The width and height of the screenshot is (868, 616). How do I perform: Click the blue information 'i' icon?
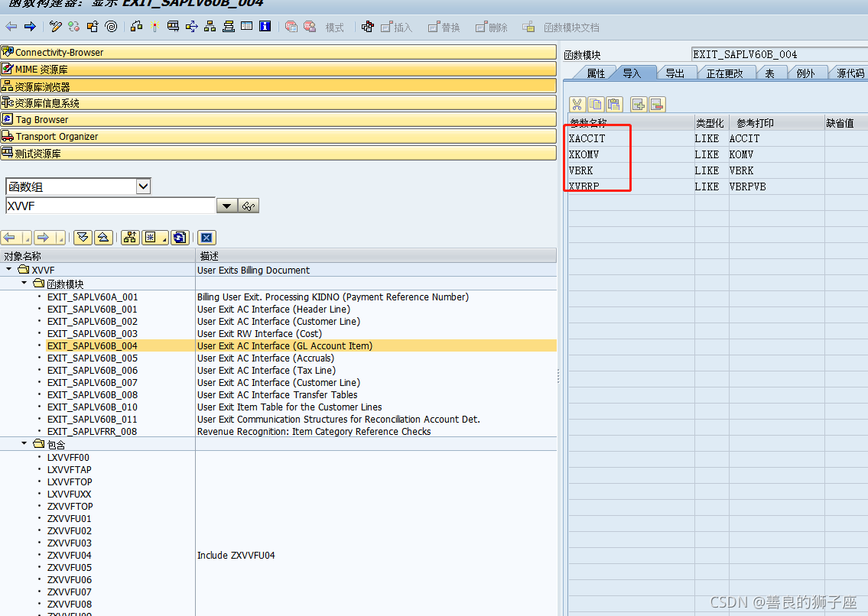click(265, 27)
